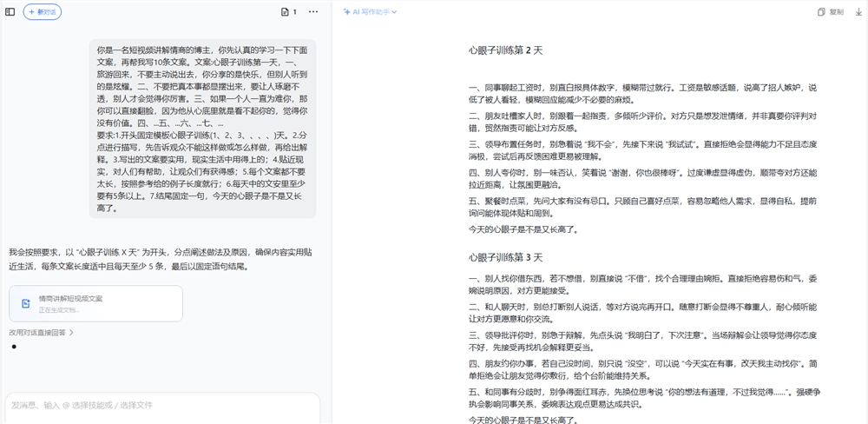868x424 pixels.
Task: Click the plus icon in 新对话
Action: [x=31, y=12]
